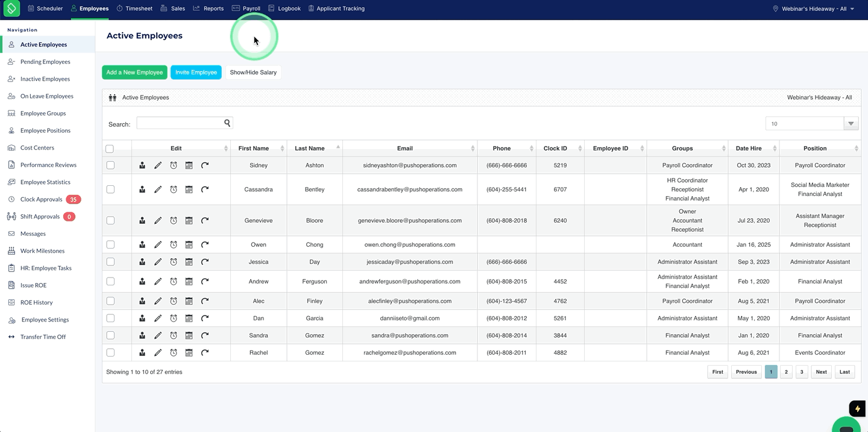
Task: Click the curved arrow icon for Alec Finley
Action: [x=205, y=301]
